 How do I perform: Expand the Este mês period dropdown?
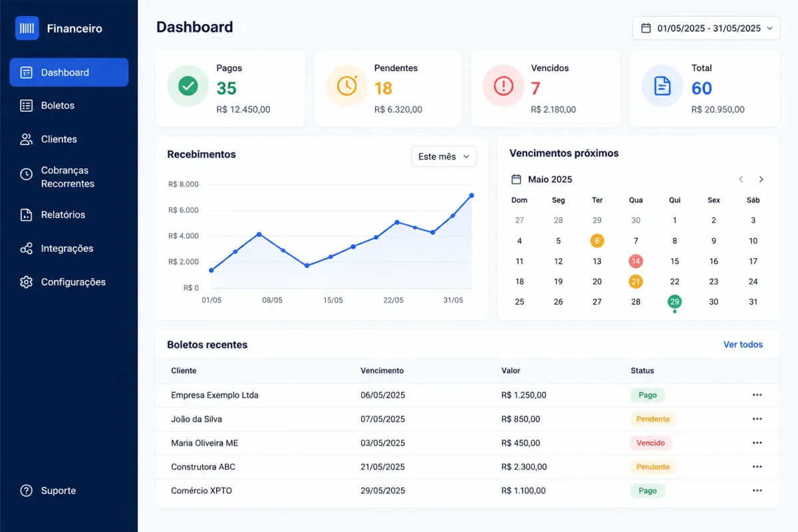point(444,156)
